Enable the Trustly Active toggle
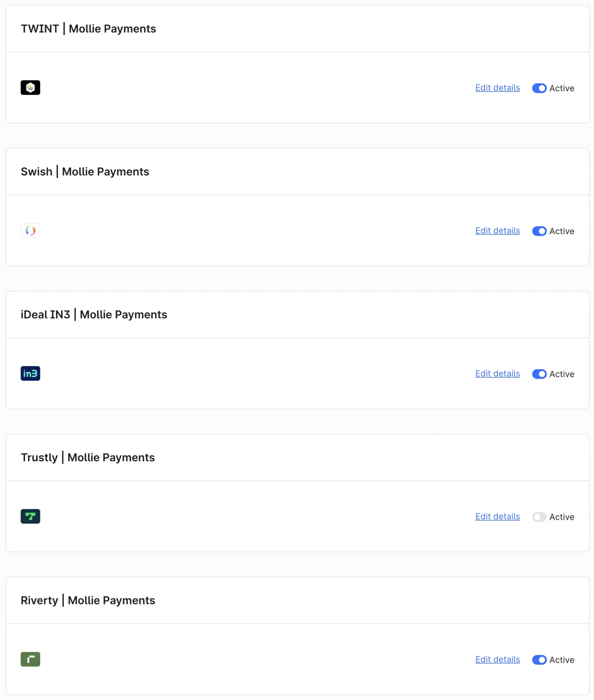 539,517
